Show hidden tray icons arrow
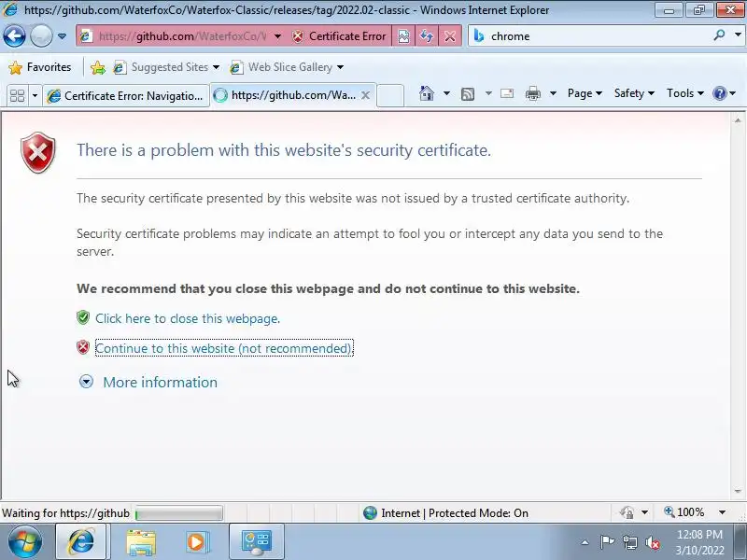Image resolution: width=747 pixels, height=560 pixels. point(585,542)
